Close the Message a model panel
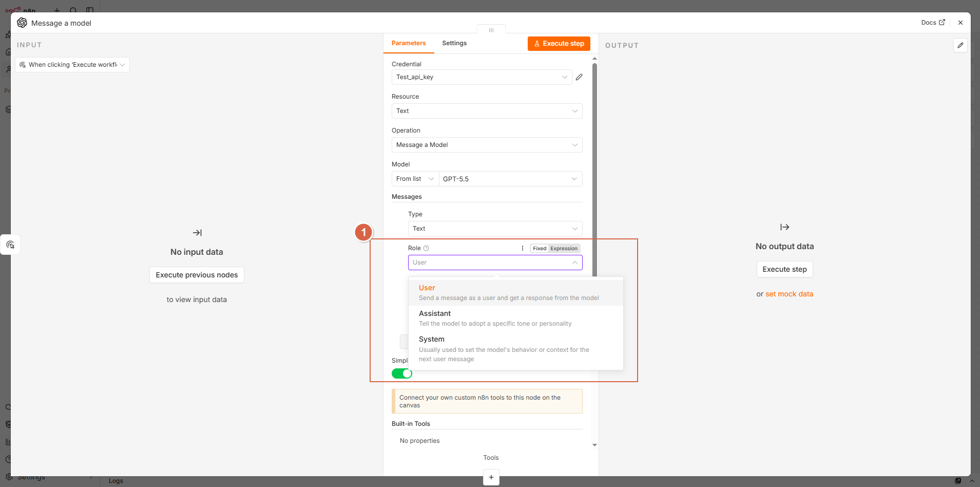 coord(960,23)
